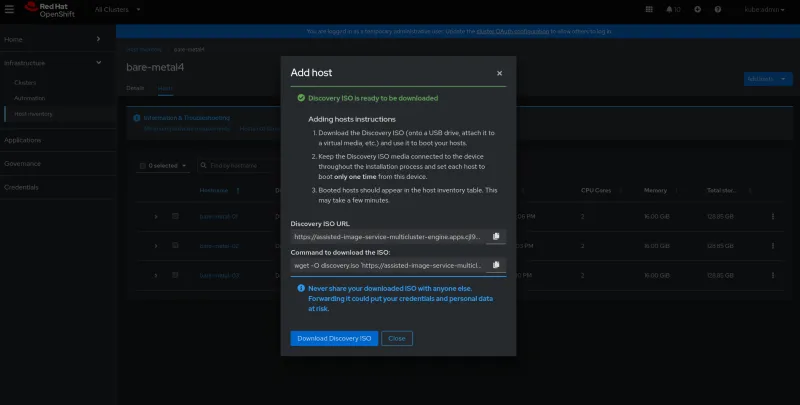Collapse the Infrastructure navigation section

coord(97,62)
